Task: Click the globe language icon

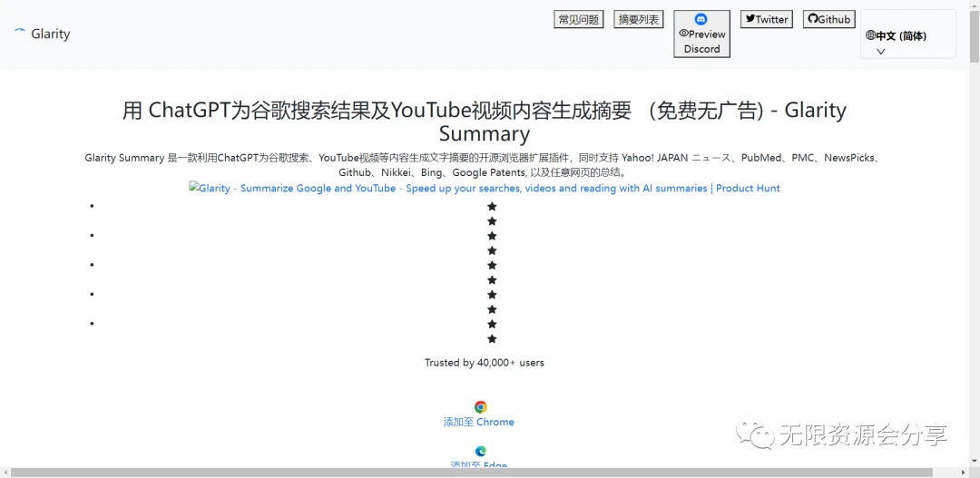Action: [x=870, y=35]
